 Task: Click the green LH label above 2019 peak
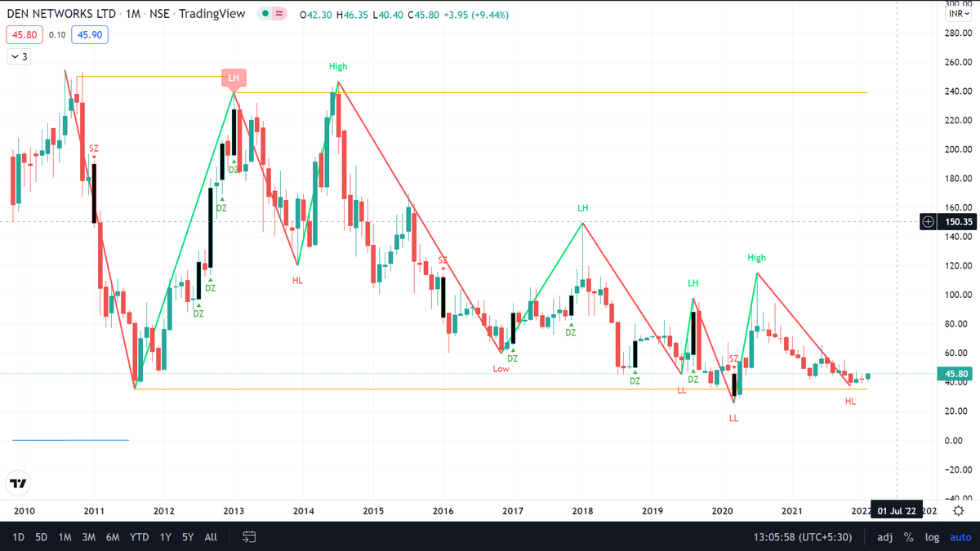tap(693, 283)
